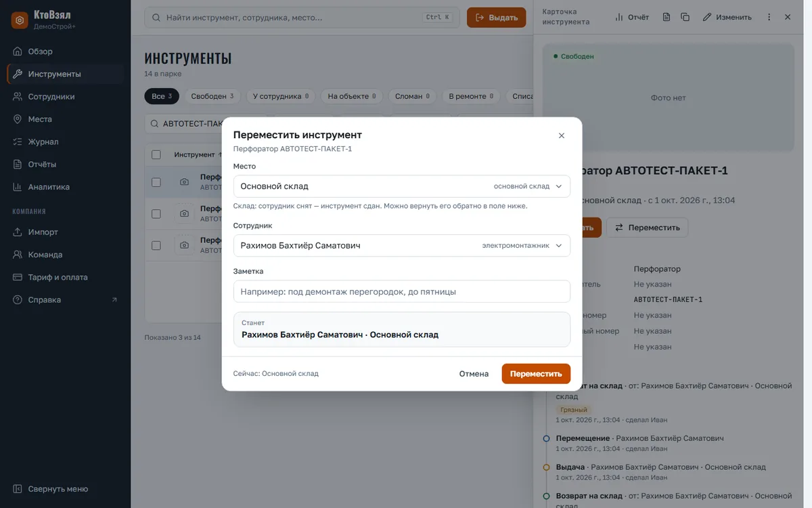The width and height of the screenshot is (812, 508).
Task: Click the Инструменты wrench icon
Action: click(x=18, y=74)
